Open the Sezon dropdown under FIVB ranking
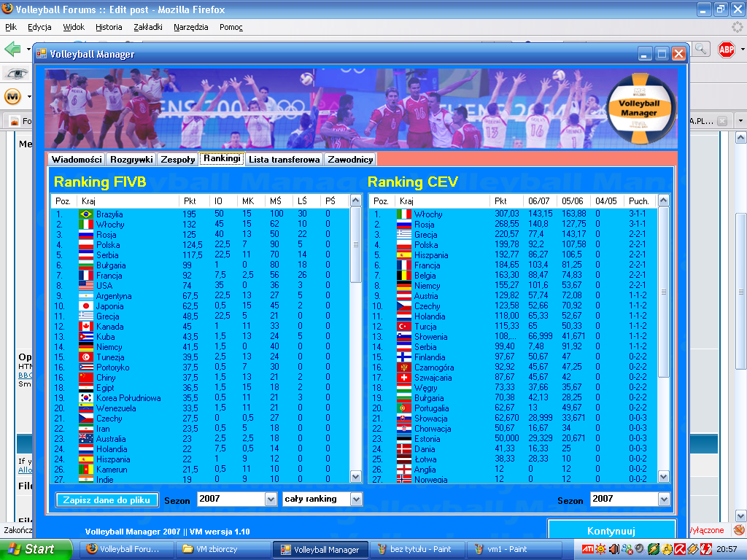The image size is (747, 560). [271, 499]
